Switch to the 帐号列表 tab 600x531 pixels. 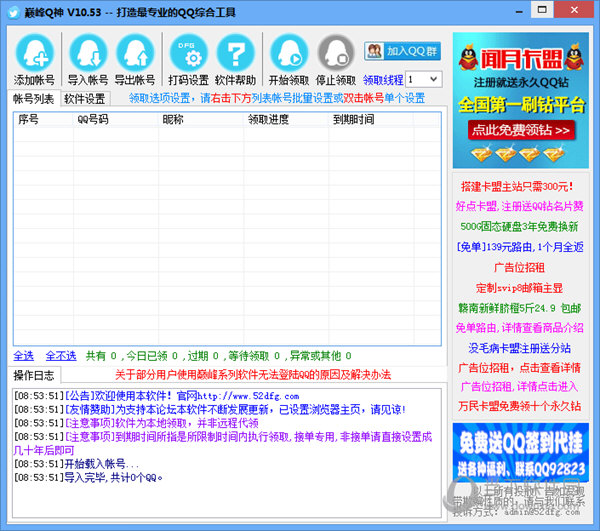click(x=33, y=99)
